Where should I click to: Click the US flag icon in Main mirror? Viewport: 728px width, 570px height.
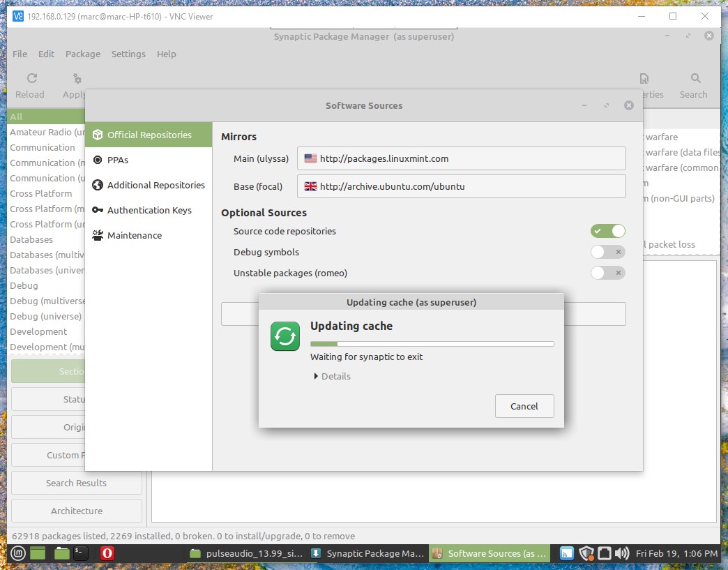tap(310, 158)
